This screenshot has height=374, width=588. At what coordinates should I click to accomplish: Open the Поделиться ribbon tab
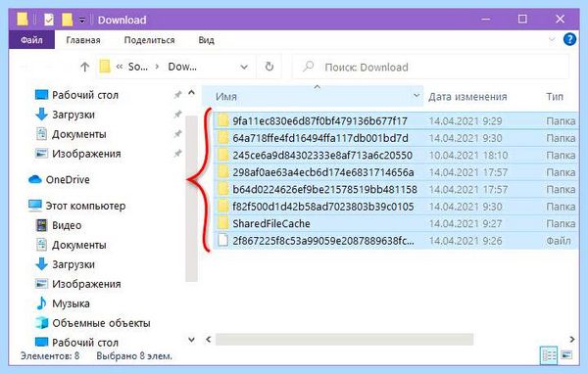[149, 40]
